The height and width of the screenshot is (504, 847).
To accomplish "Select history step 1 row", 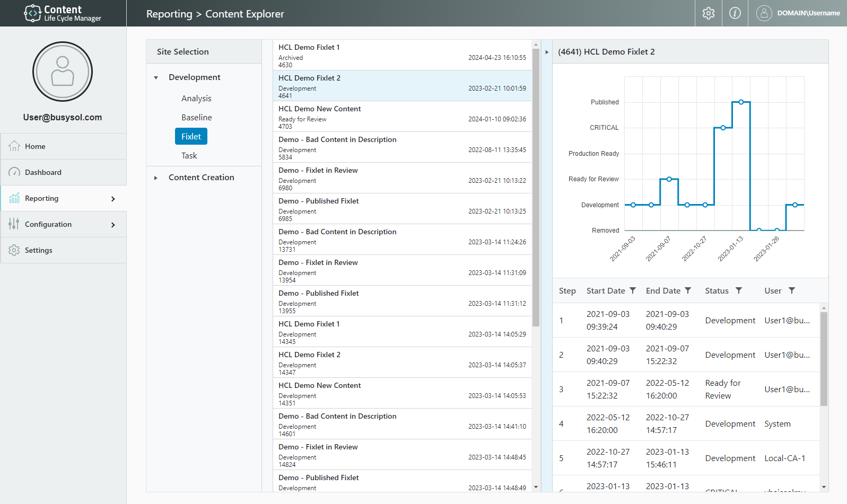I will 686,320.
